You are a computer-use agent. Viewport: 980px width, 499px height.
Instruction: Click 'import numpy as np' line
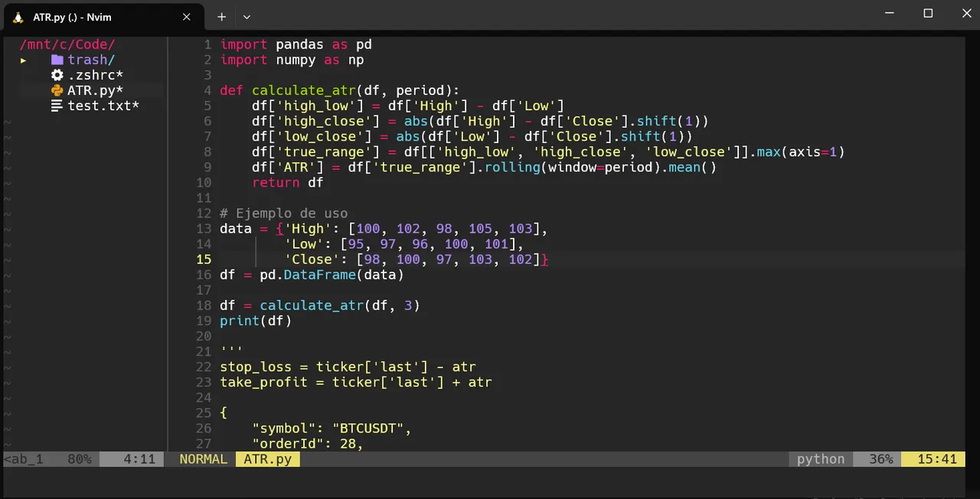(292, 60)
